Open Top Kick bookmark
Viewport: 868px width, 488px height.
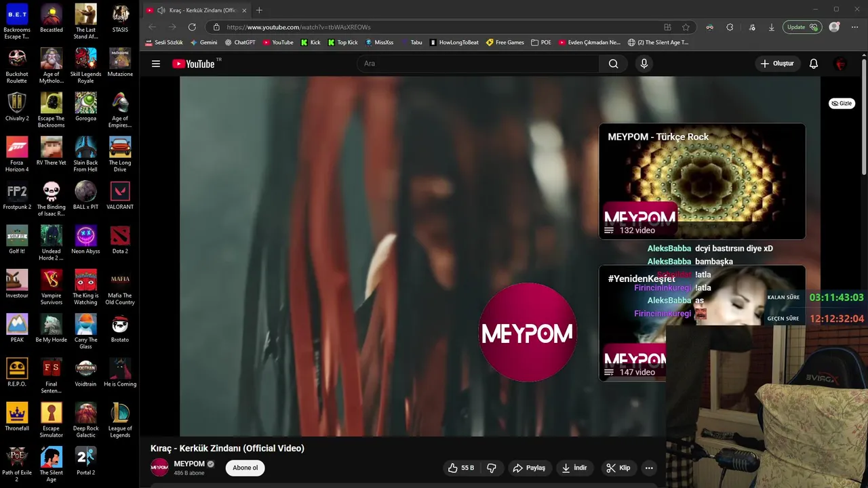342,42
